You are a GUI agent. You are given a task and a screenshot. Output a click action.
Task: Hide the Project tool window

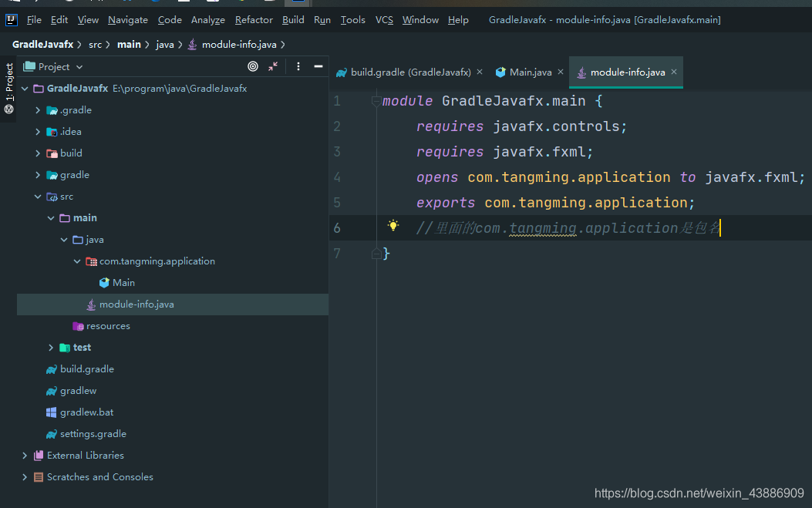point(318,66)
